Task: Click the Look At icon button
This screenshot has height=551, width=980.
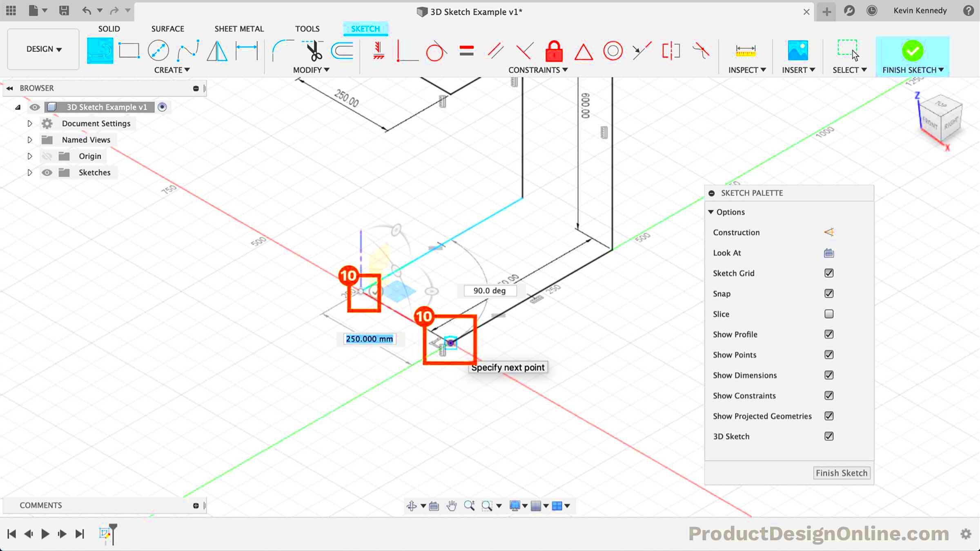Action: click(829, 252)
